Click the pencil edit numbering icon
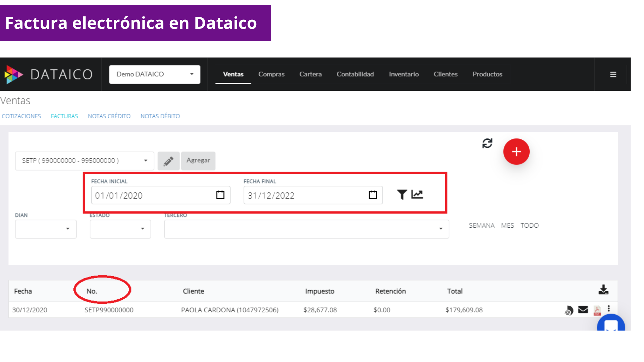Viewport: 644px width, 362px height. pyautogui.click(x=168, y=161)
